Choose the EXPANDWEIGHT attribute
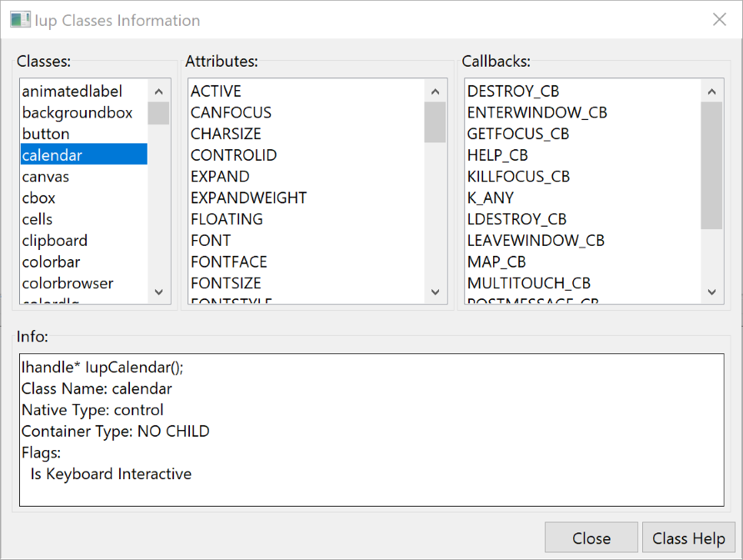The height and width of the screenshot is (560, 743). point(248,198)
